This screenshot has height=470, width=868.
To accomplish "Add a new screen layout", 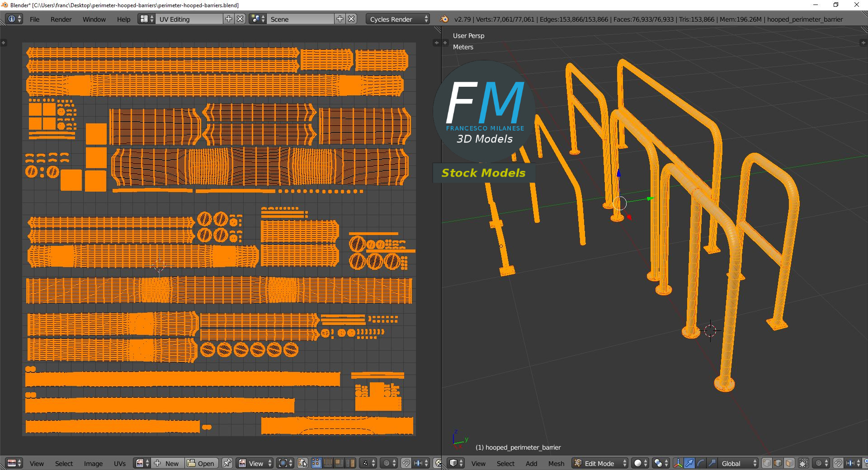I will [x=229, y=19].
